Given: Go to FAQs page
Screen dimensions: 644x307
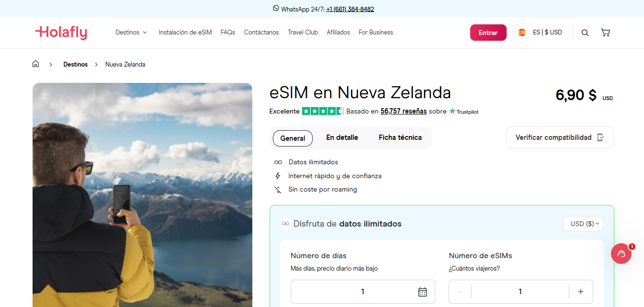Looking at the screenshot, I should [x=228, y=33].
